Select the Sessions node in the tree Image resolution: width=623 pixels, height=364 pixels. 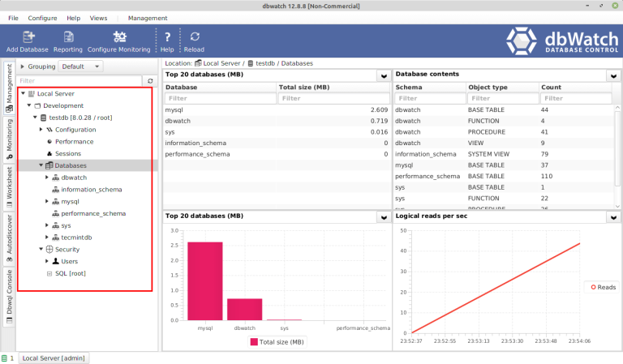pyautogui.click(x=67, y=153)
